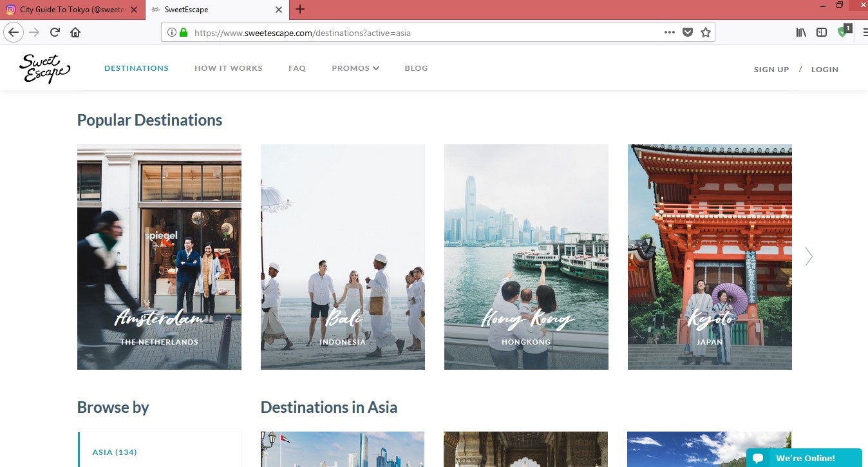Click the browser back arrow button
This screenshot has height=467, width=868.
coord(14,32)
